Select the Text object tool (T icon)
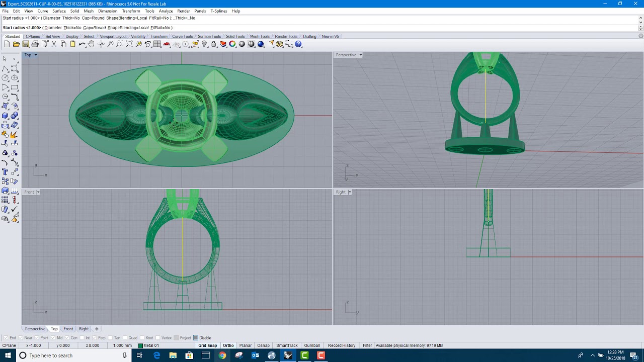644x362 pixels. click(5, 171)
